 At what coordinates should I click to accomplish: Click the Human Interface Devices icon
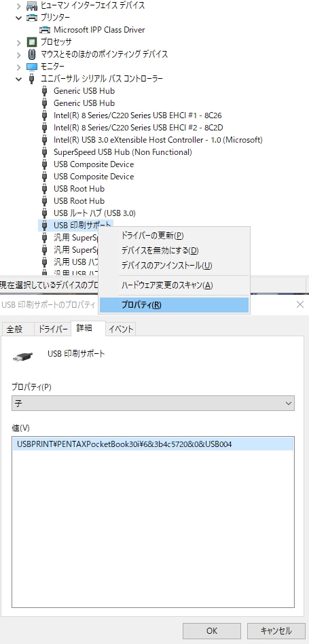(32, 5)
